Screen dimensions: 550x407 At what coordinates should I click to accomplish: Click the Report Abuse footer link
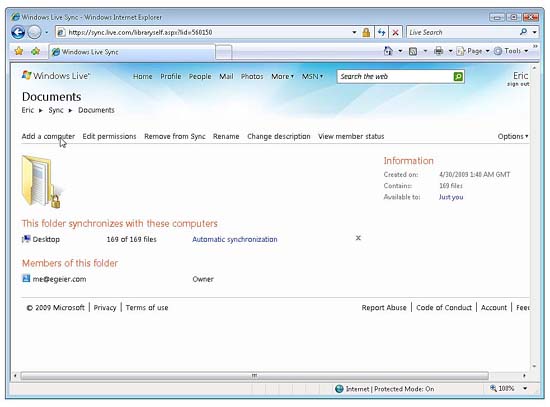[384, 308]
